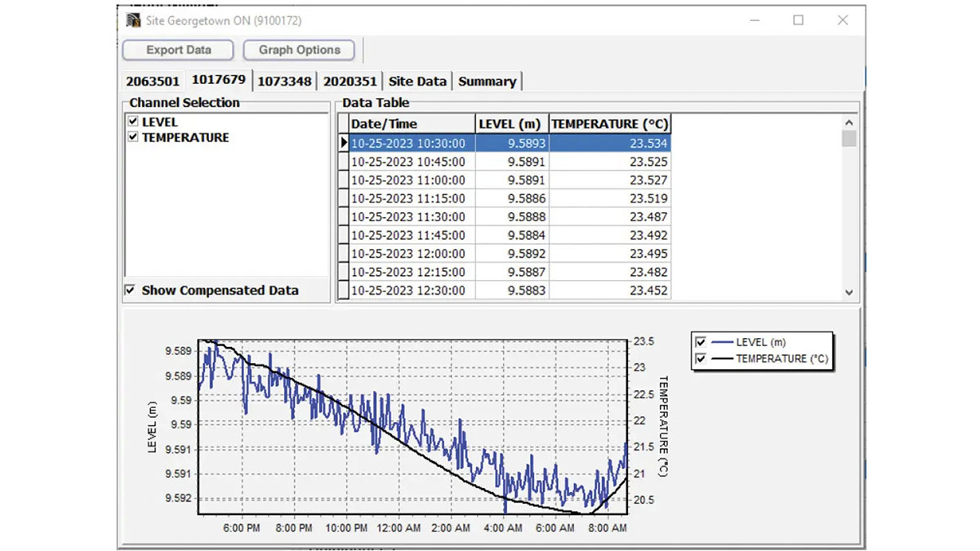
Task: Click the LEVEL (m) column header
Action: tap(512, 124)
